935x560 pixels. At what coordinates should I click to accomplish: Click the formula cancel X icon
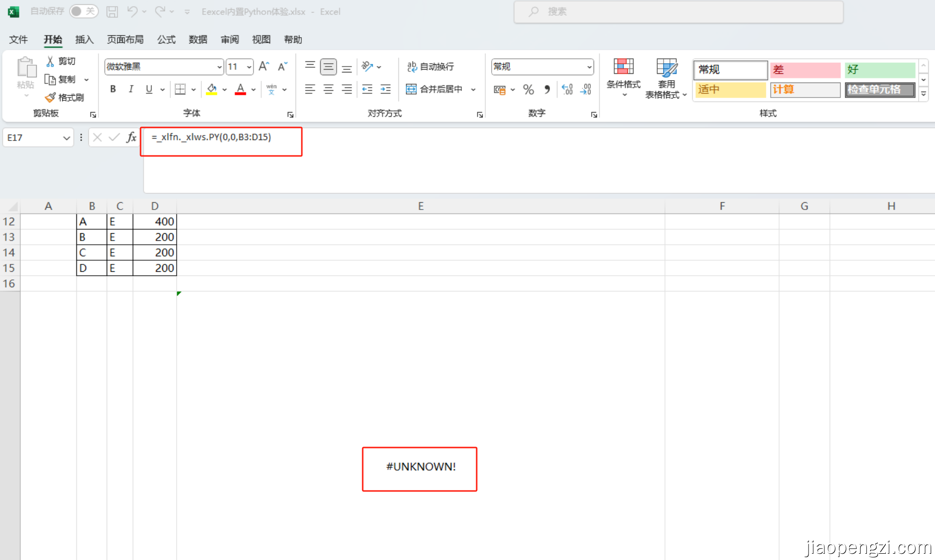tap(97, 138)
